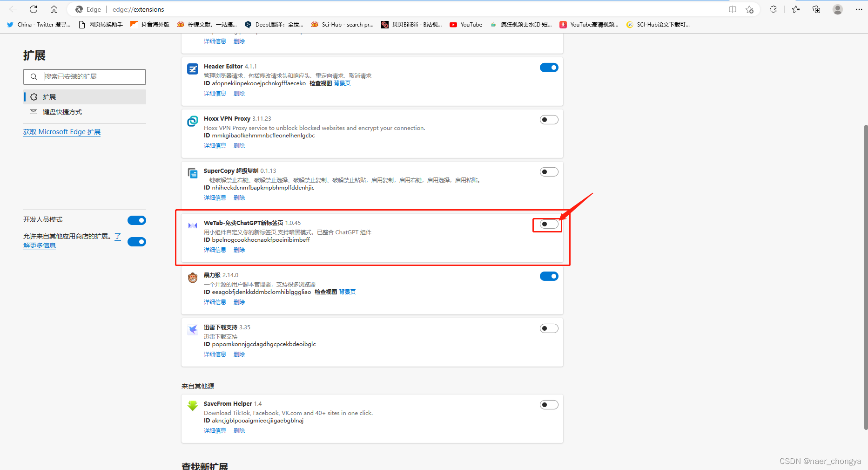Open the YouTube高清视频 bookmark

[x=589, y=25]
